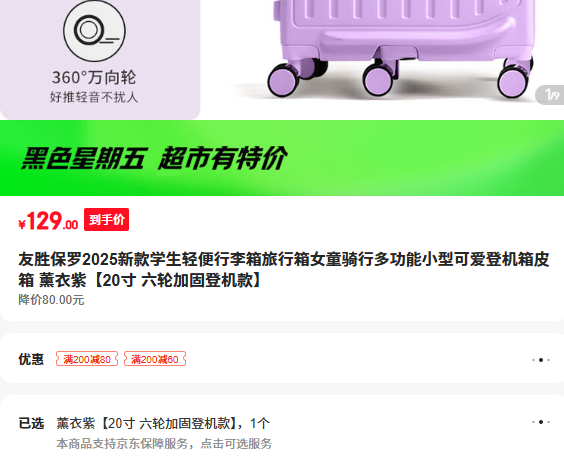This screenshot has height=460, width=564.
Task: Click the purple suitcase product photo
Action: click(397, 49)
